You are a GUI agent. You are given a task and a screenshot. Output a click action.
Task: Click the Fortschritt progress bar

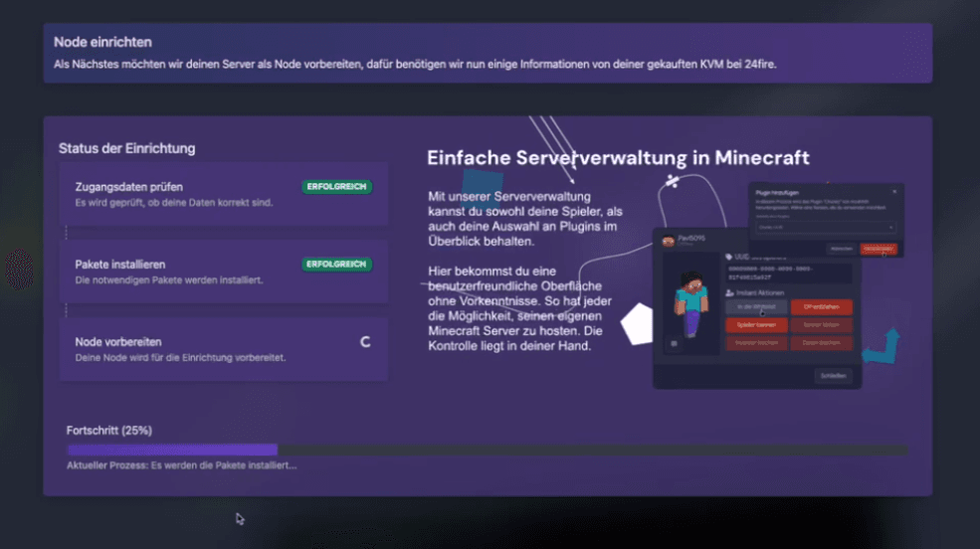(x=487, y=450)
